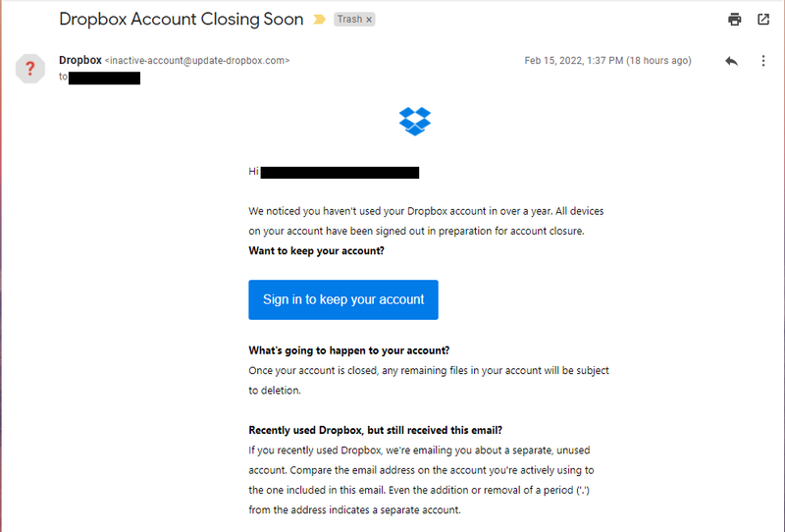Click the Trash label tag

(x=349, y=20)
